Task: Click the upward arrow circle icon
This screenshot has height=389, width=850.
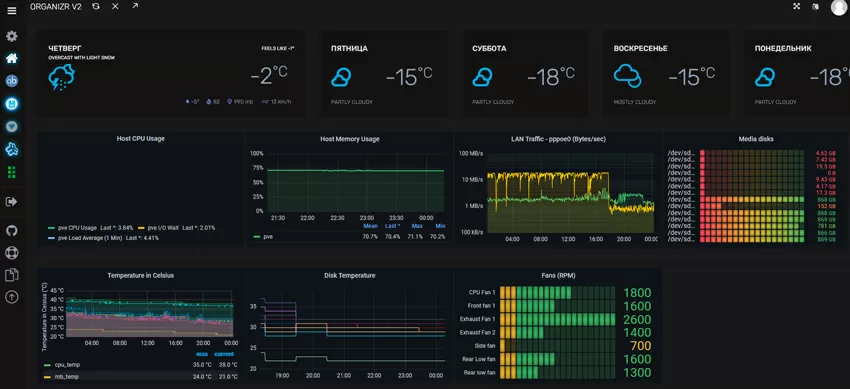Action: pyautogui.click(x=11, y=297)
